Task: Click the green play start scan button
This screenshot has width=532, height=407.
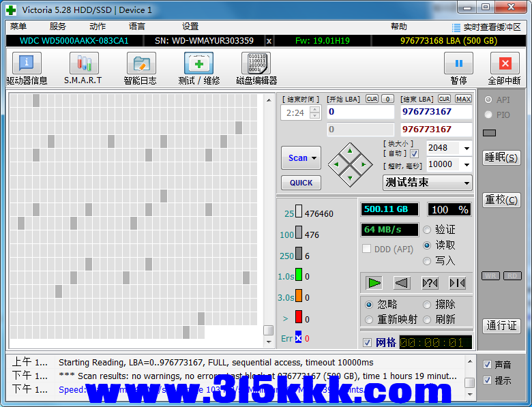Action: pyautogui.click(x=374, y=282)
